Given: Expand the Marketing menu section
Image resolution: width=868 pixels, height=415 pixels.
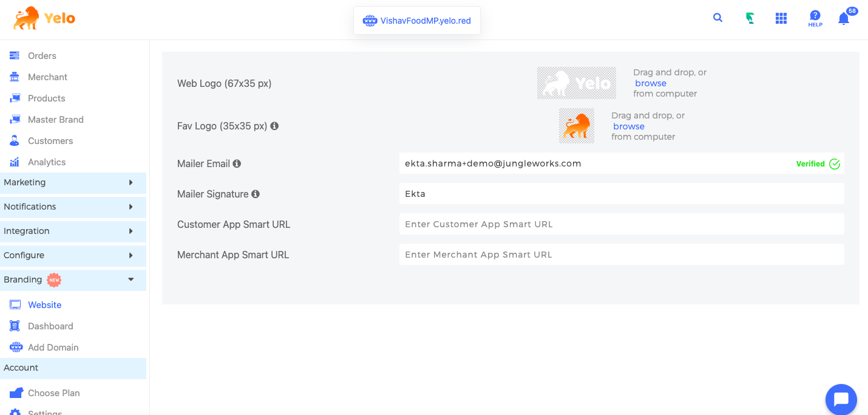Looking at the screenshot, I should pyautogui.click(x=73, y=182).
